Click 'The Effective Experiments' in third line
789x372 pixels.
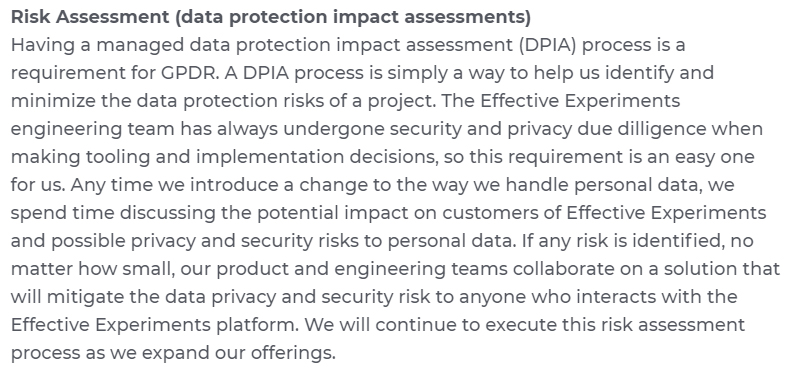(561, 101)
